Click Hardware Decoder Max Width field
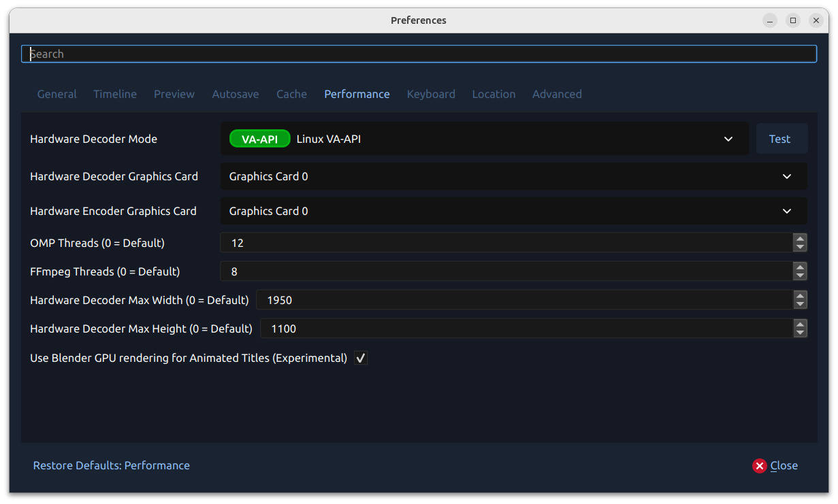The image size is (838, 504). 524,300
